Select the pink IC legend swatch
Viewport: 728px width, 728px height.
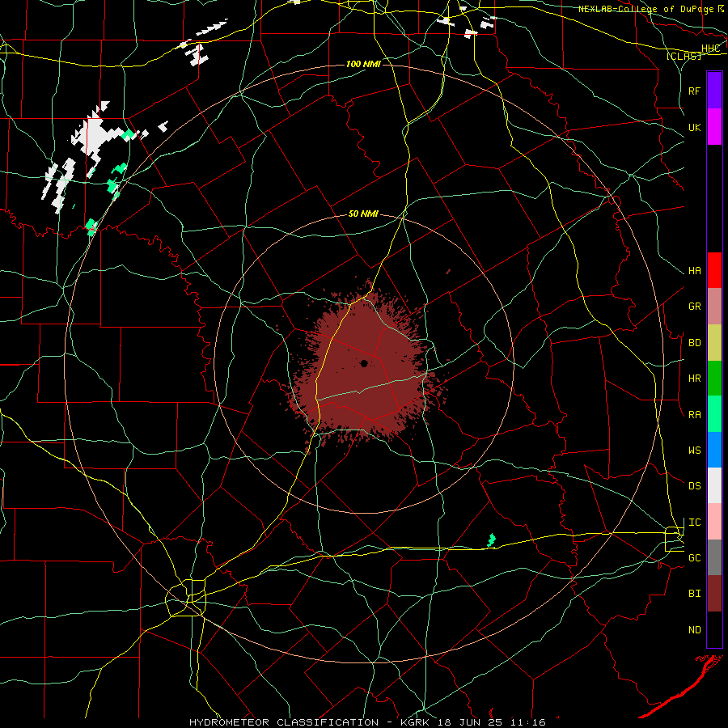coord(714,522)
